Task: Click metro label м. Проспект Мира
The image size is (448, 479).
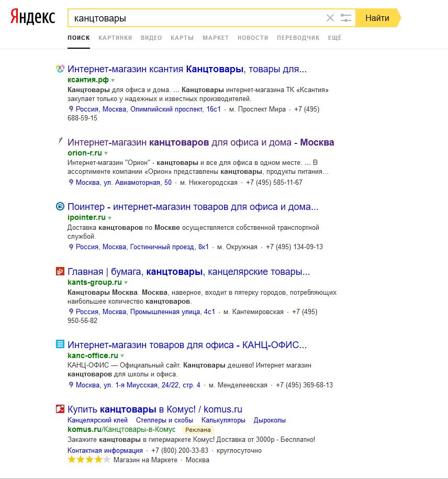Action: point(257,109)
